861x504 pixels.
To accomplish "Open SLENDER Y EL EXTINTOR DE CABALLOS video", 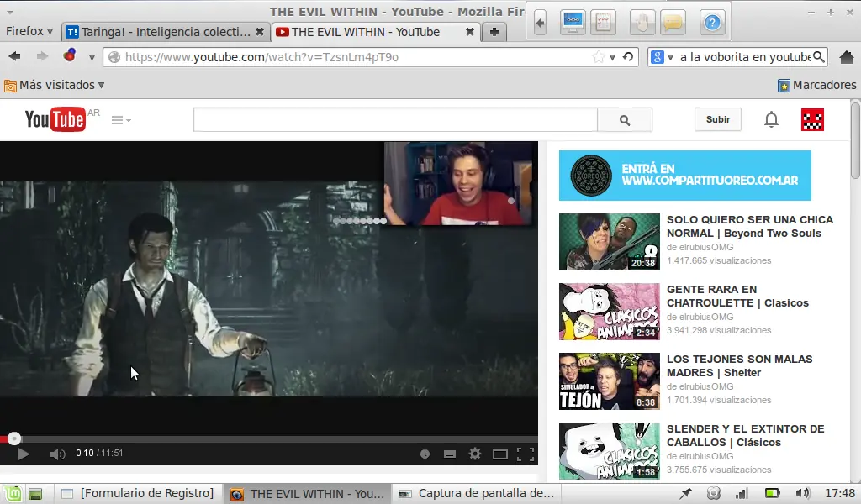I will 745,435.
